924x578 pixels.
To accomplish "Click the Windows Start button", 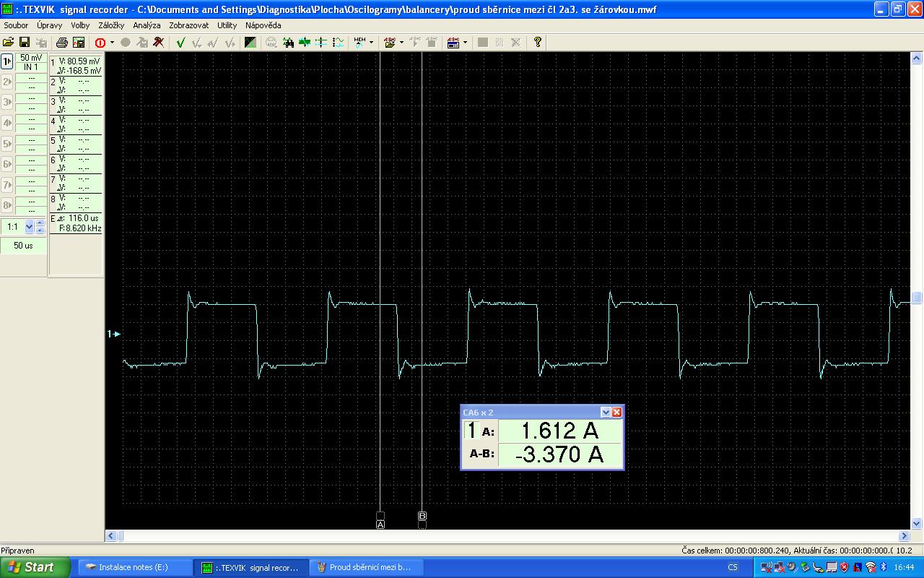I will coord(35,567).
